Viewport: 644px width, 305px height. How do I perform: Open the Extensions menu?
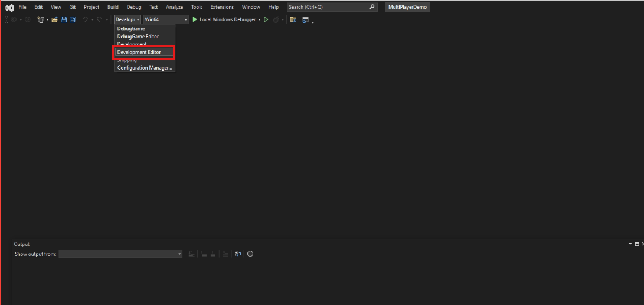click(222, 7)
